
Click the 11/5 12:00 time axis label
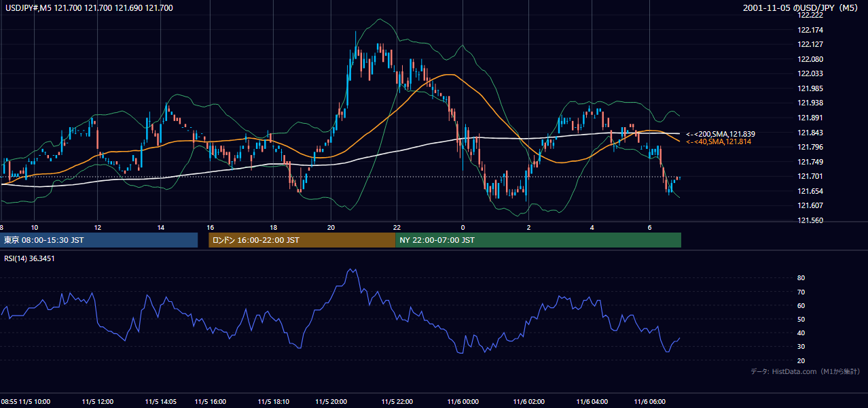(97, 401)
